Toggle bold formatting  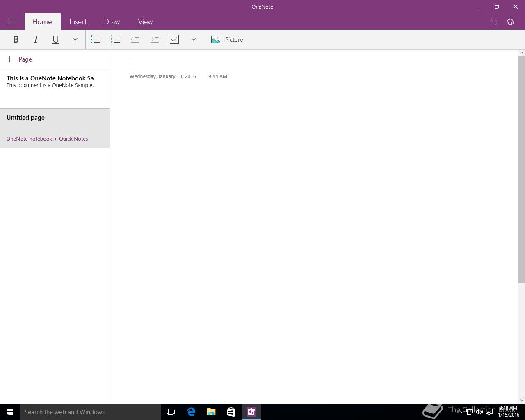pyautogui.click(x=16, y=39)
